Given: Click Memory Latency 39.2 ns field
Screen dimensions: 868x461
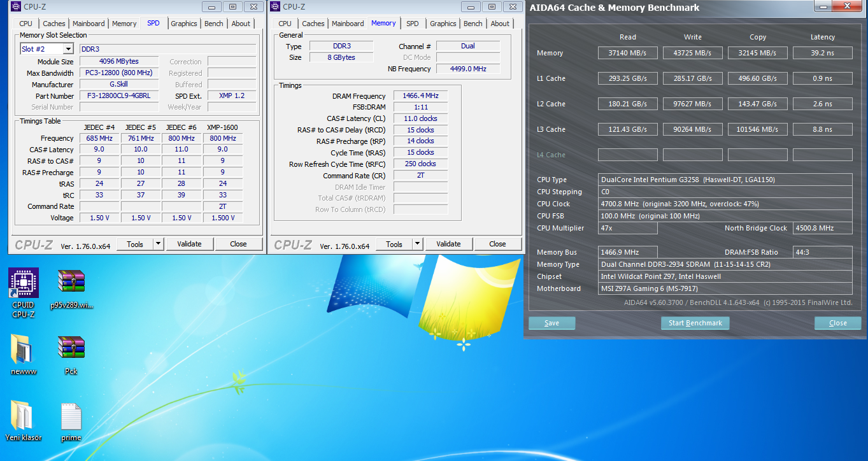Looking at the screenshot, I should pyautogui.click(x=823, y=53).
